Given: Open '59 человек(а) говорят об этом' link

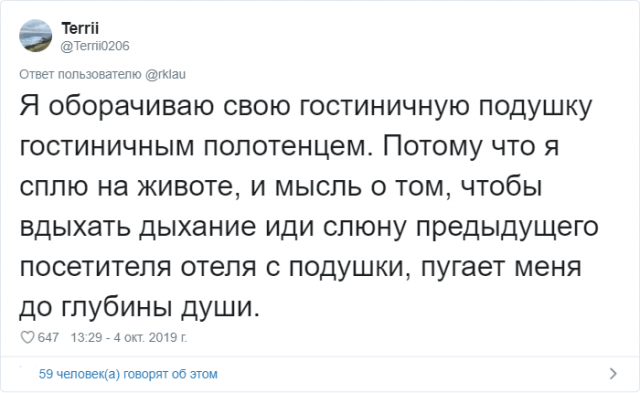Looking at the screenshot, I should click(x=128, y=374).
